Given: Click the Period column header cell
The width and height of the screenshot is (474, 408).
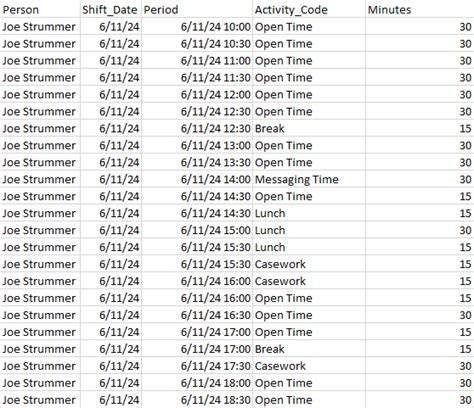Looking at the screenshot, I should (x=197, y=9).
